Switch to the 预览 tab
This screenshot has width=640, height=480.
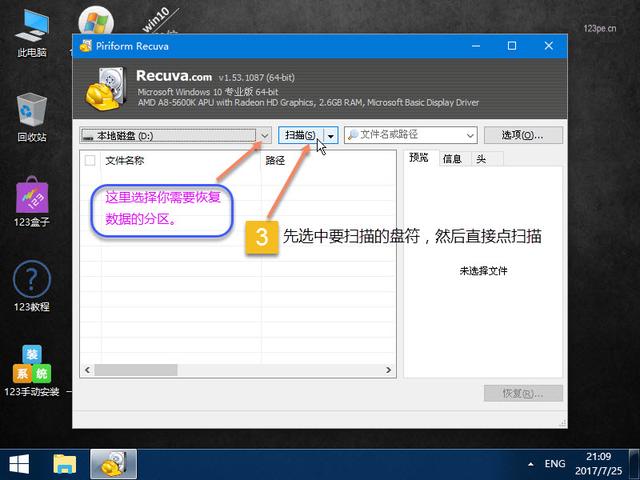(420, 158)
